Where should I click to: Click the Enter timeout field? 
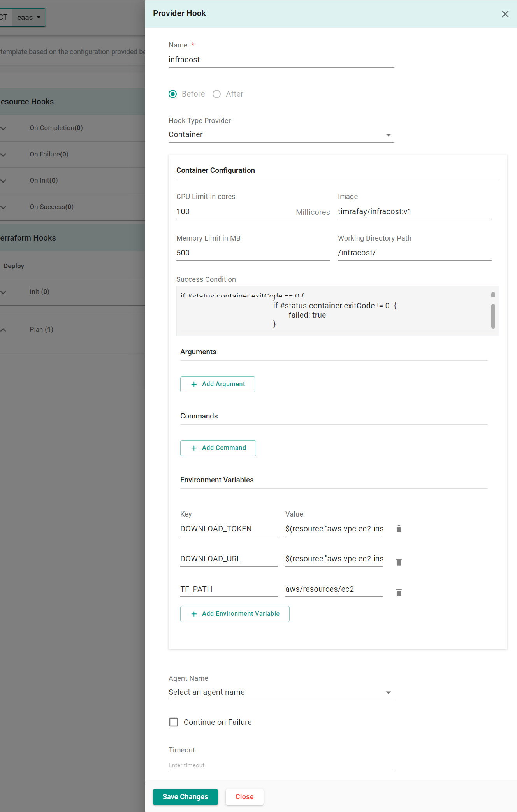pyautogui.click(x=281, y=765)
